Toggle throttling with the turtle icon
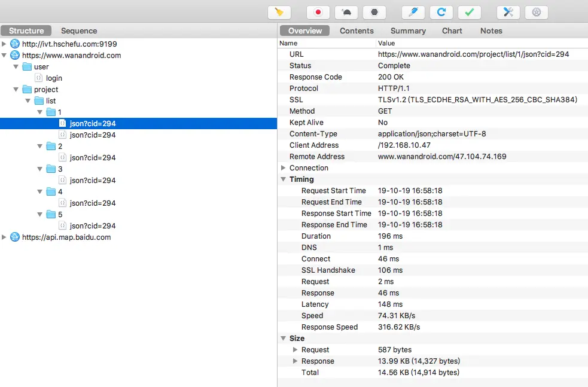 [x=346, y=13]
